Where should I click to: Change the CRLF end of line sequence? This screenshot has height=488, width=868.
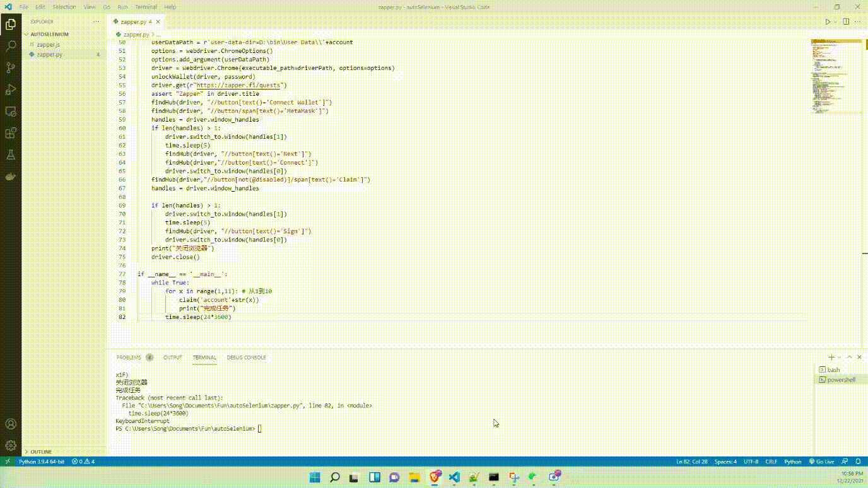(771, 462)
